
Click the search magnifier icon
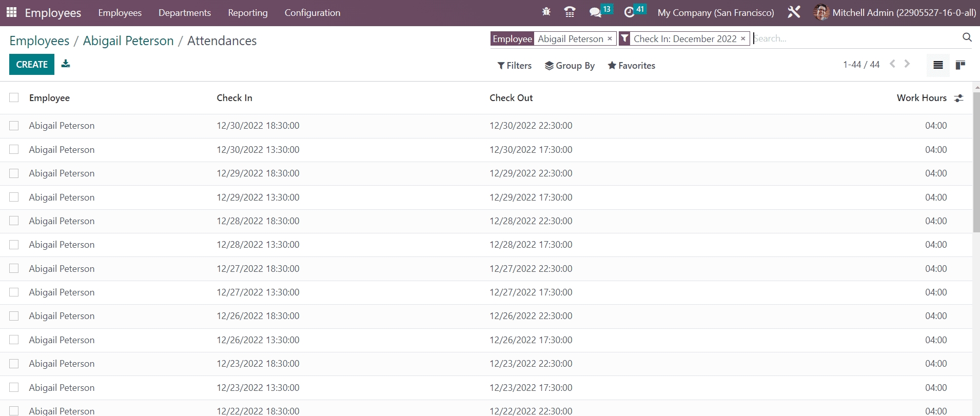coord(967,37)
